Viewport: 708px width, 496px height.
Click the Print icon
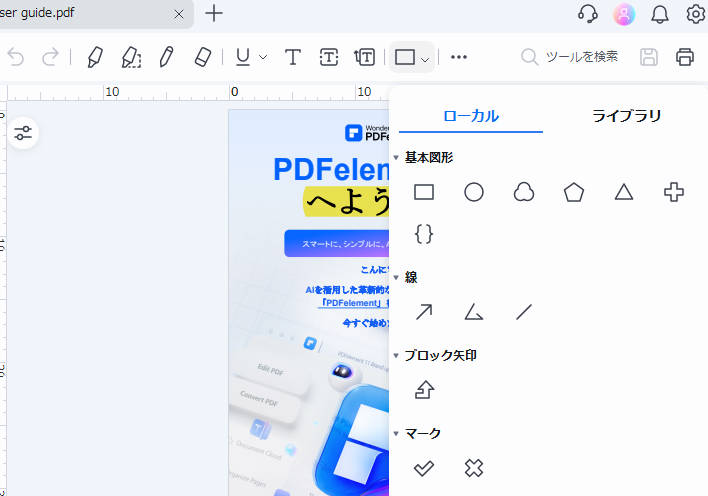[685, 57]
